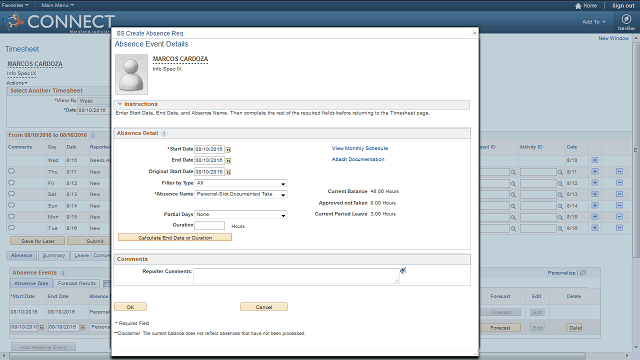Viewport: 640px width, 360px height.
Task: Add a row with plus icon for 8/13
Action: (595, 194)
